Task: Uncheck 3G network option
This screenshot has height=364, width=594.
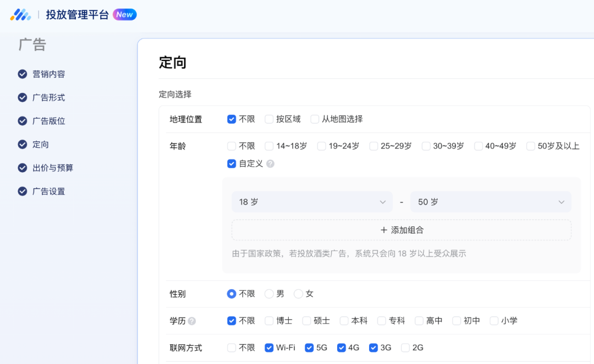Action: coord(373,348)
